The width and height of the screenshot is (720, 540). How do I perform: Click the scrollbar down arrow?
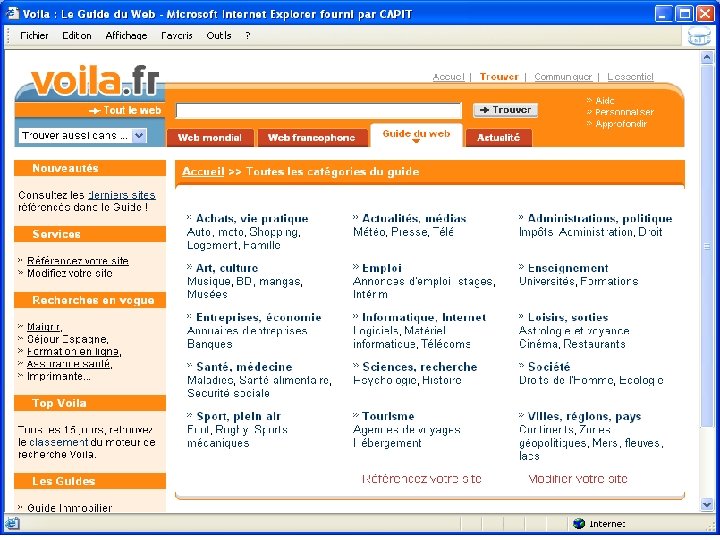pyautogui.click(x=707, y=505)
